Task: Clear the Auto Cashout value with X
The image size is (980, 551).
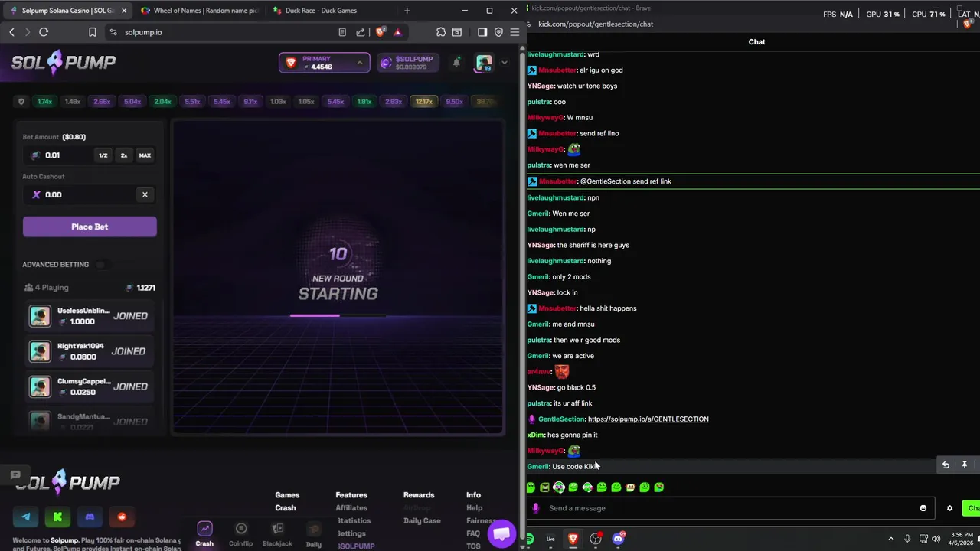Action: pyautogui.click(x=145, y=194)
